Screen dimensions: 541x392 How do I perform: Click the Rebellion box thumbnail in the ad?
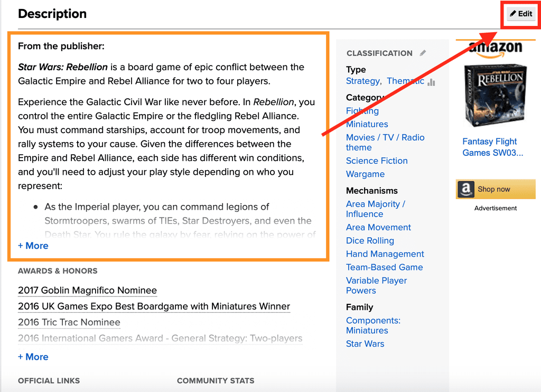(495, 96)
